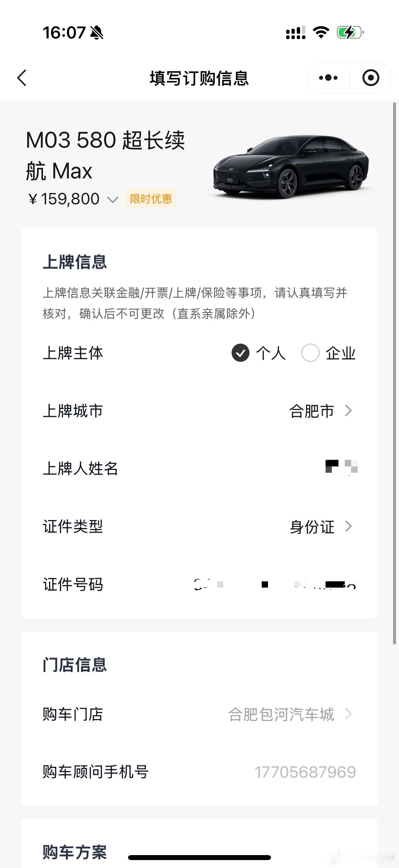Screen dimensions: 399x868
Task: Select 企业 as registration subject
Action: coord(329,353)
